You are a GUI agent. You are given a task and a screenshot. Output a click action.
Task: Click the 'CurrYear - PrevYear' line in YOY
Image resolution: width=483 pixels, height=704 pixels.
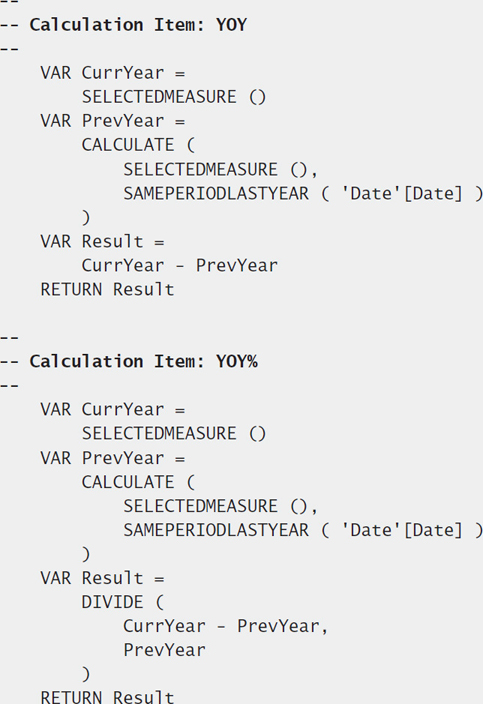(180, 266)
